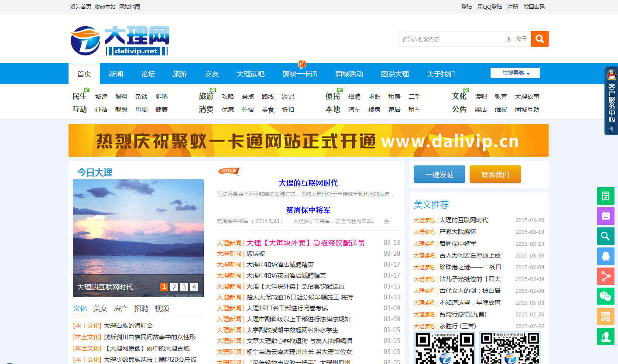Click the 大理网 site logo
The image size is (618, 364).
click(120, 41)
